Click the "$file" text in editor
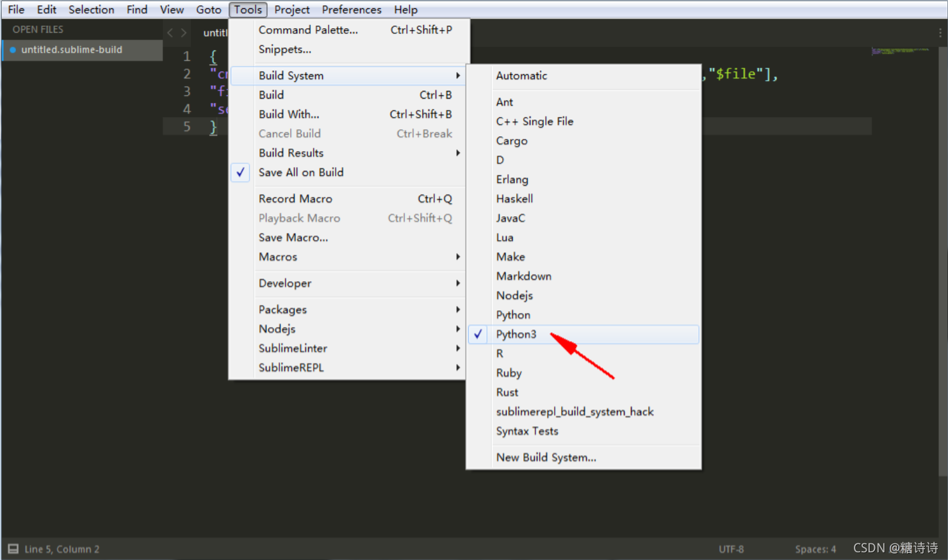Screen dimensions: 948x560 (740, 74)
